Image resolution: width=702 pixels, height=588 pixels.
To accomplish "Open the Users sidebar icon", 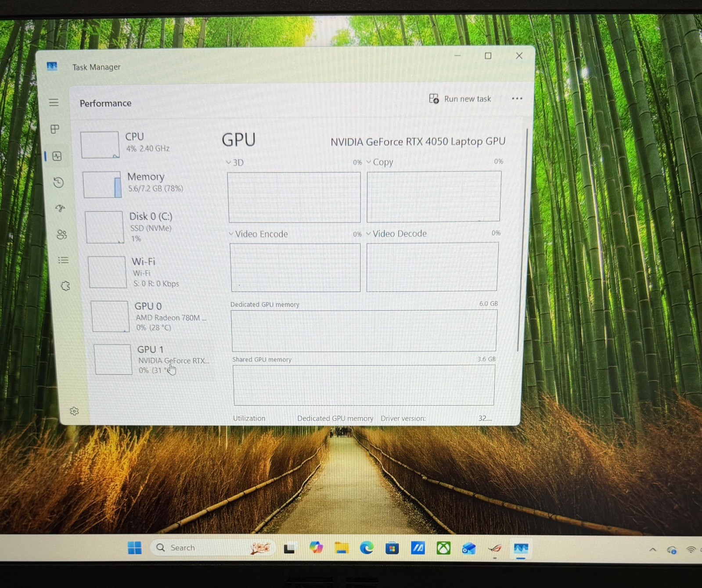I will point(62,234).
